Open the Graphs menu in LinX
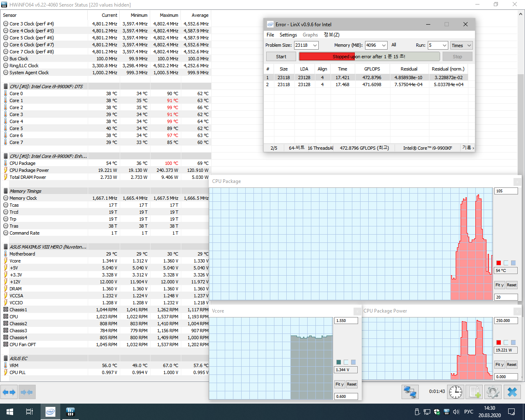Image resolution: width=525 pixels, height=420 pixels. [x=310, y=35]
